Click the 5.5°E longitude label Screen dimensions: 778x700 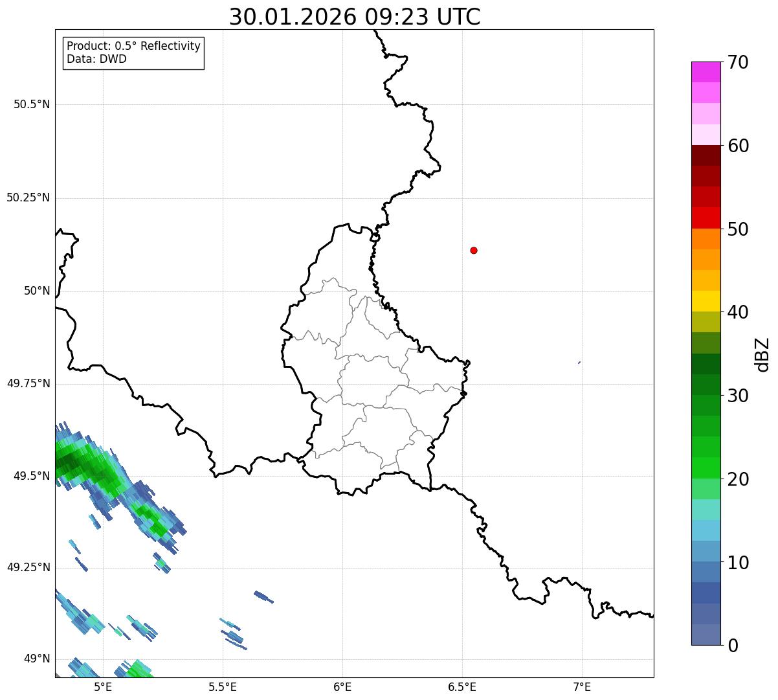click(223, 686)
